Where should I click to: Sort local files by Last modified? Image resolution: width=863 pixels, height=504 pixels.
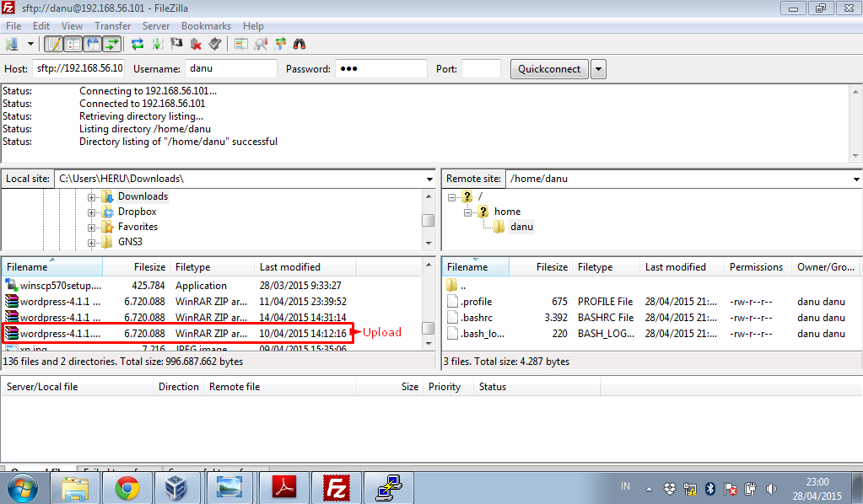coord(305,267)
